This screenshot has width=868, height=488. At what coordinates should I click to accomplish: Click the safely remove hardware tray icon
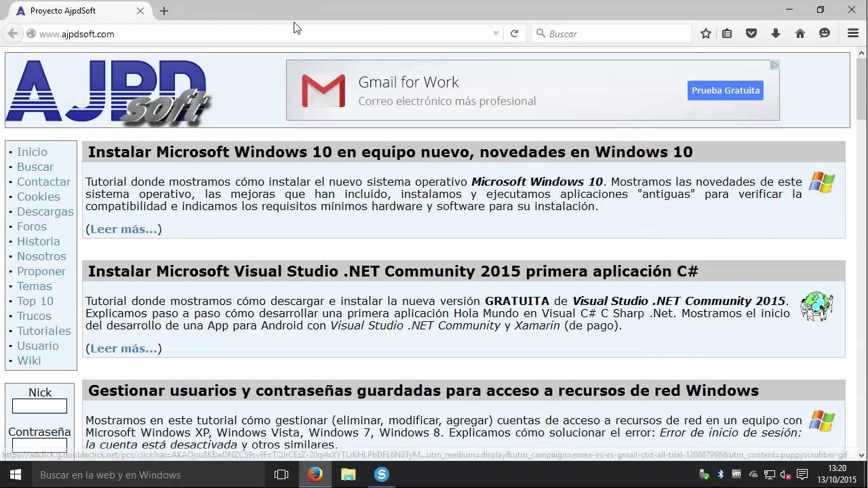[x=704, y=474]
